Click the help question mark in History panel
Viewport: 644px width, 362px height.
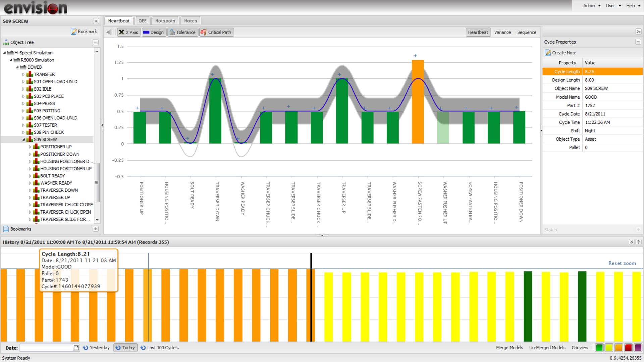click(x=638, y=242)
